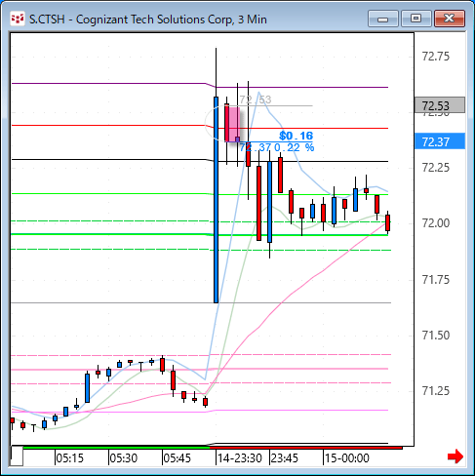This screenshot has width=475, height=476.
Task: Click the 14-23:30 time axis label
Action: (x=240, y=458)
